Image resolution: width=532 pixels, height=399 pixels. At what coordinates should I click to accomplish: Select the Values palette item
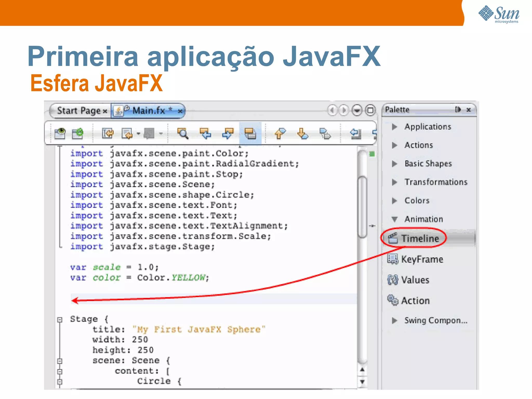[429, 280]
